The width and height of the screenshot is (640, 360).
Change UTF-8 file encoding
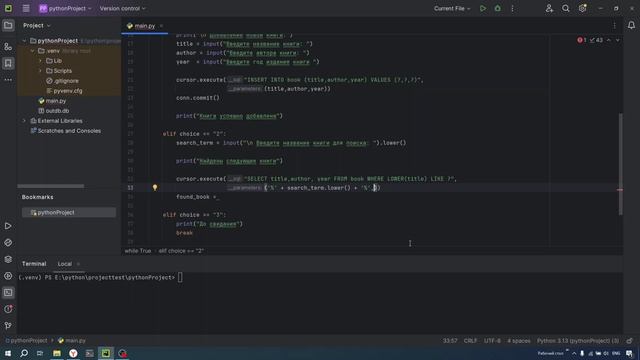[492, 340]
